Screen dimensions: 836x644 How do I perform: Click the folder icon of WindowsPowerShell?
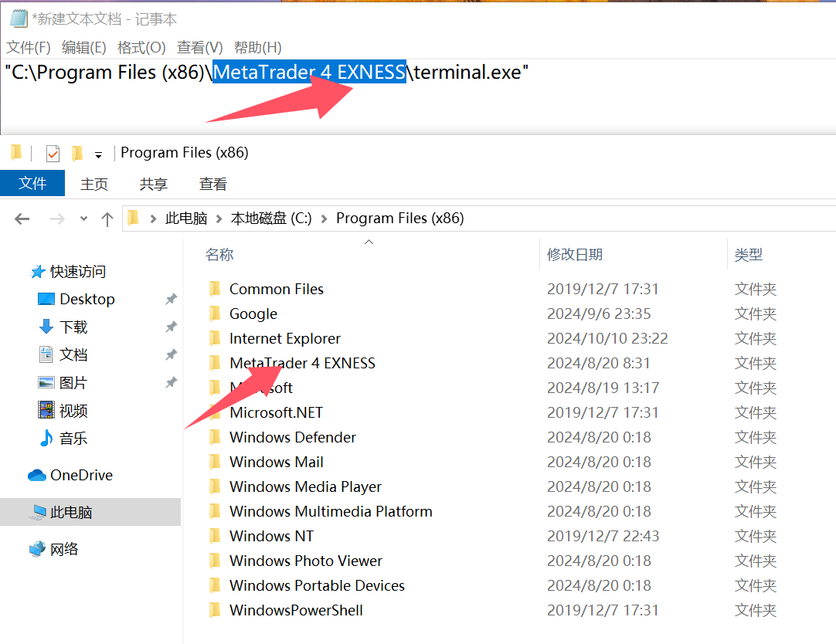tap(215, 610)
